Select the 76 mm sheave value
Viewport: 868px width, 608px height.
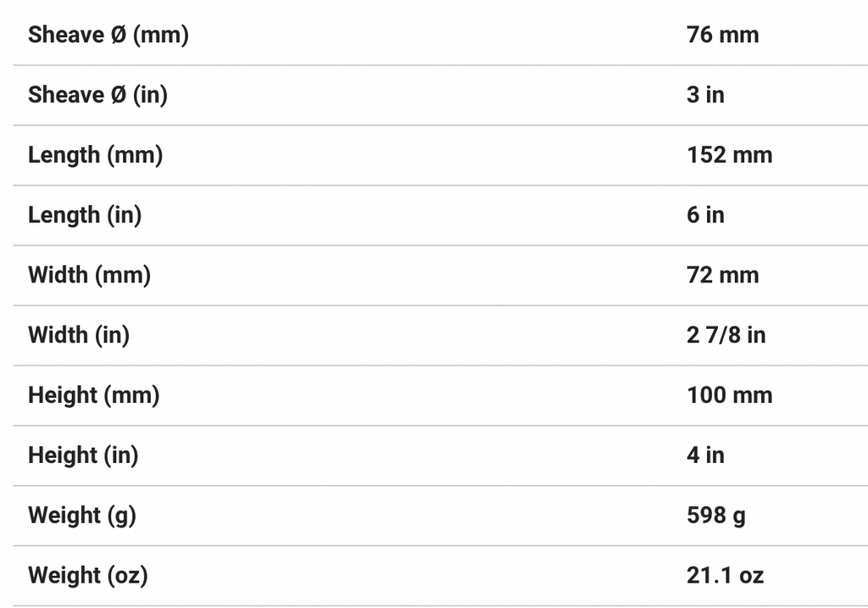point(722,35)
